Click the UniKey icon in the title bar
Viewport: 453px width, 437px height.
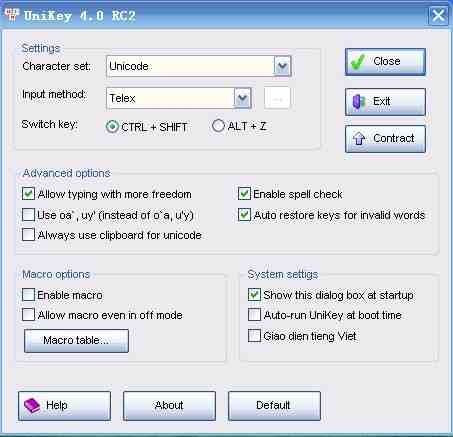tap(12, 15)
